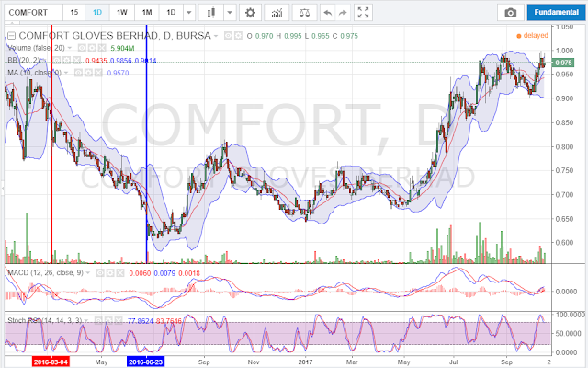Click the blue 2016-06-23 date marker
This screenshot has height=368, width=588.
(x=146, y=362)
